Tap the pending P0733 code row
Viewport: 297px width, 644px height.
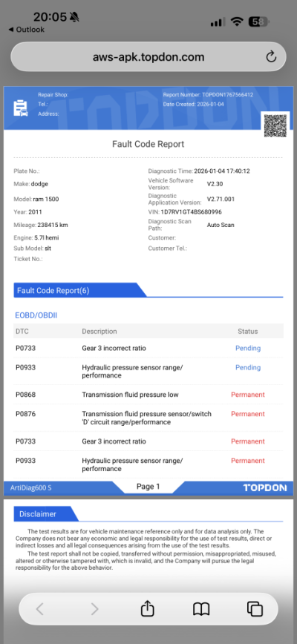click(148, 348)
